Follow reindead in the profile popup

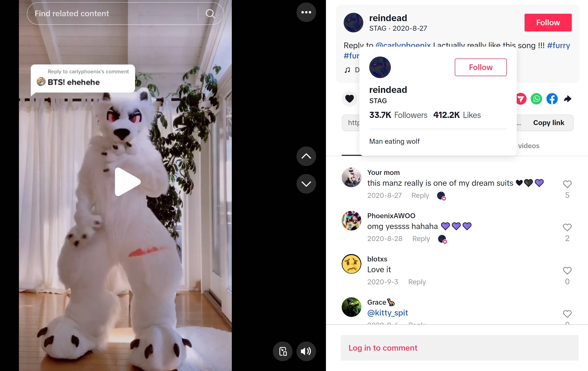click(x=481, y=67)
